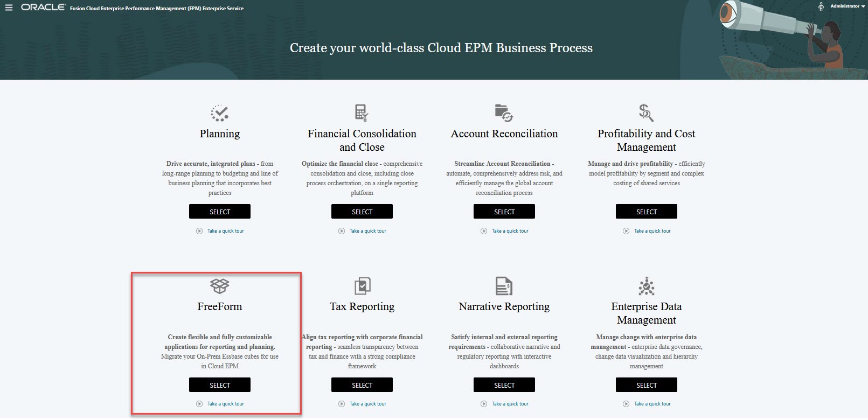
Task: Click the Enterprise Data Management icon
Action: tap(647, 286)
